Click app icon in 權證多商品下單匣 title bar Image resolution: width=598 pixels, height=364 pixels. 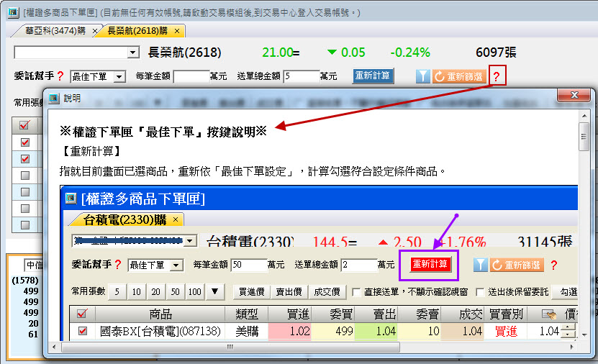pyautogui.click(x=14, y=12)
